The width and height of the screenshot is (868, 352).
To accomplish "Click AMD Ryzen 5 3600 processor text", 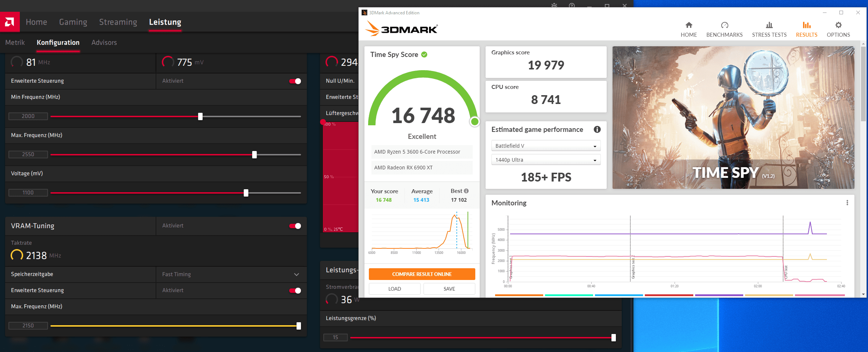I will 417,152.
